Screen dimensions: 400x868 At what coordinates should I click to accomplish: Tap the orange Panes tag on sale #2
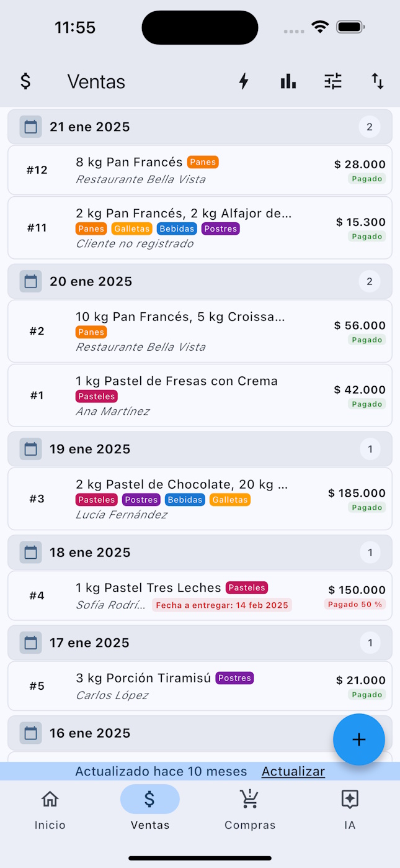tap(91, 332)
